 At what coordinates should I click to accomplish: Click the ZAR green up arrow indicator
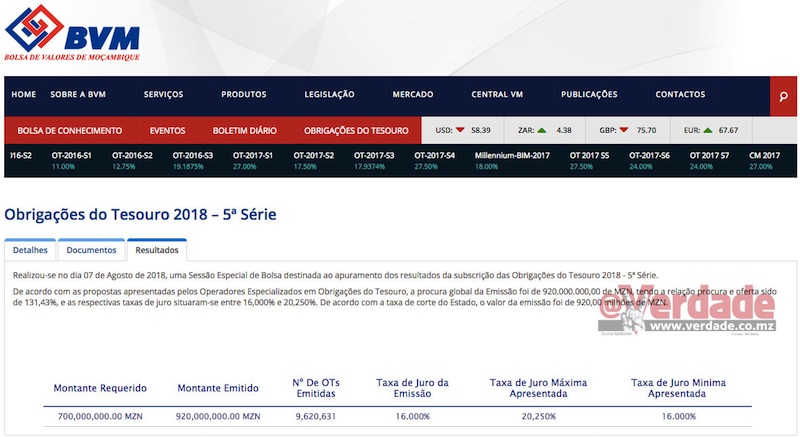(x=541, y=131)
